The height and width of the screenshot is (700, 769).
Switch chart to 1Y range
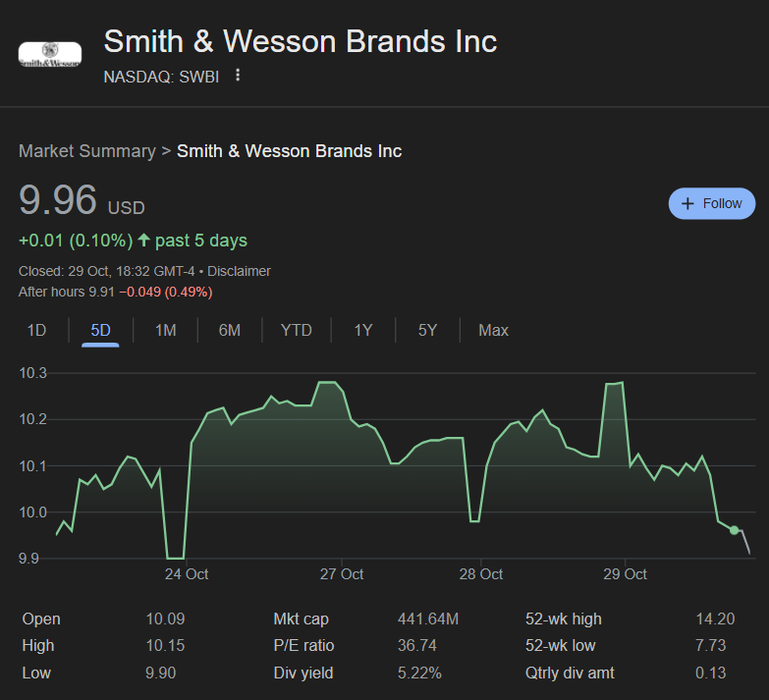coord(363,331)
